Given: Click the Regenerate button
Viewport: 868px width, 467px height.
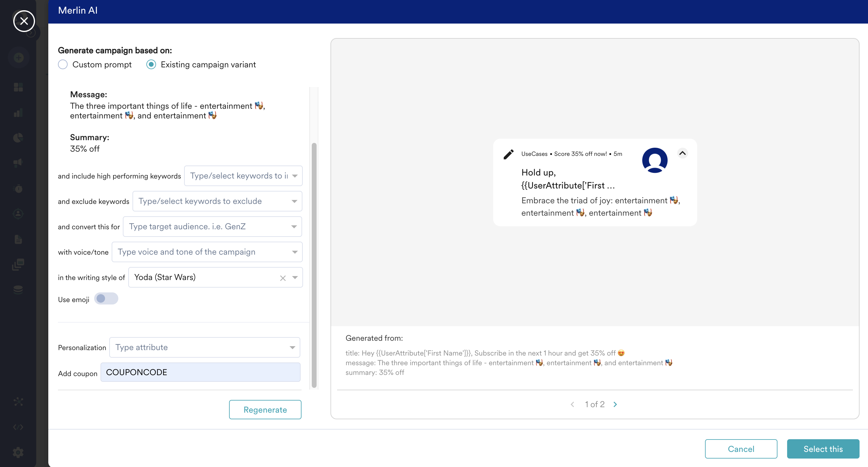Looking at the screenshot, I should [x=265, y=410].
